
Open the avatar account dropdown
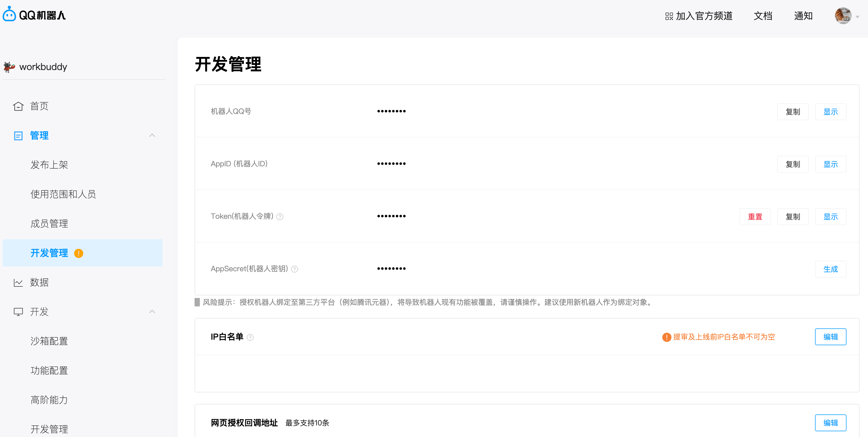pyautogui.click(x=844, y=15)
